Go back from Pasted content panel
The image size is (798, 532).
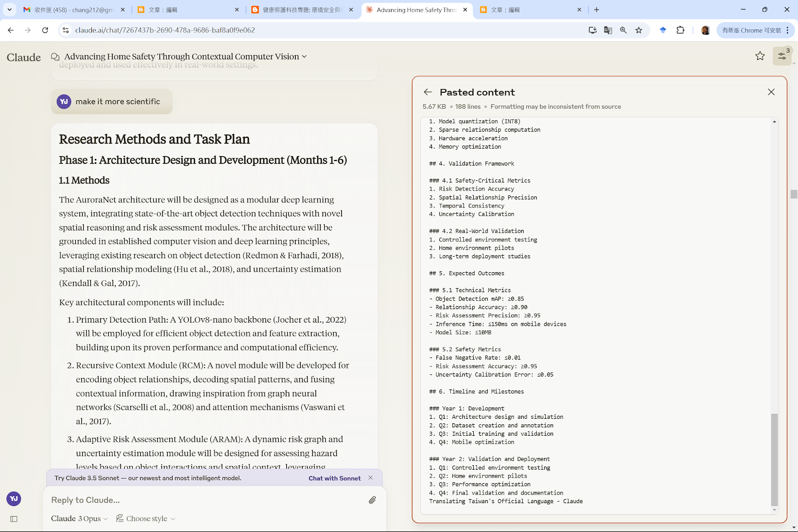click(428, 92)
